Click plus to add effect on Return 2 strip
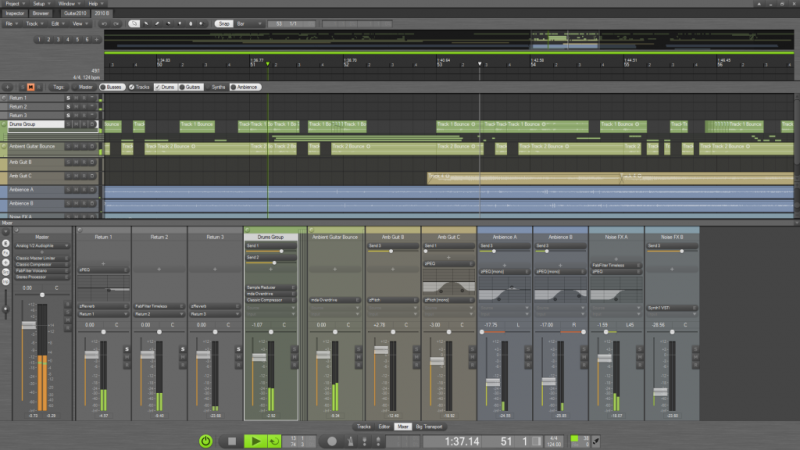Image resolution: width=800 pixels, height=450 pixels. pos(159,269)
